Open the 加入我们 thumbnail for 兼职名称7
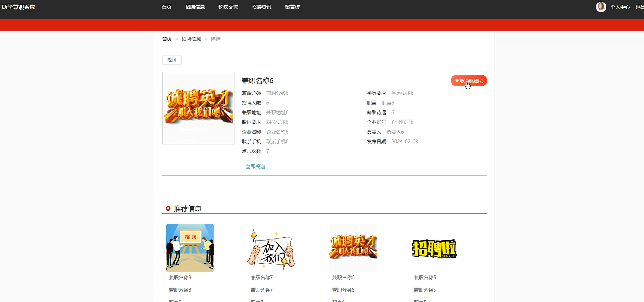This screenshot has width=644, height=302. click(x=272, y=248)
